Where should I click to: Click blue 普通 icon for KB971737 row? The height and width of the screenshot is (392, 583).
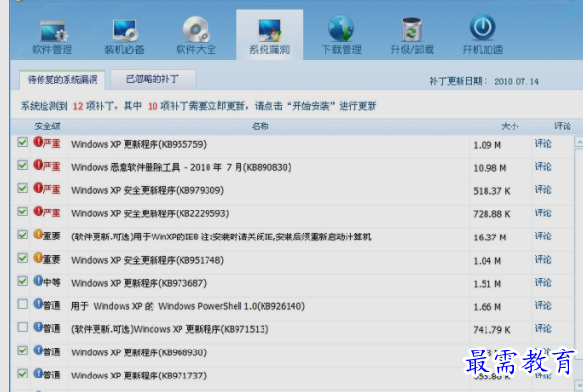[38, 373]
